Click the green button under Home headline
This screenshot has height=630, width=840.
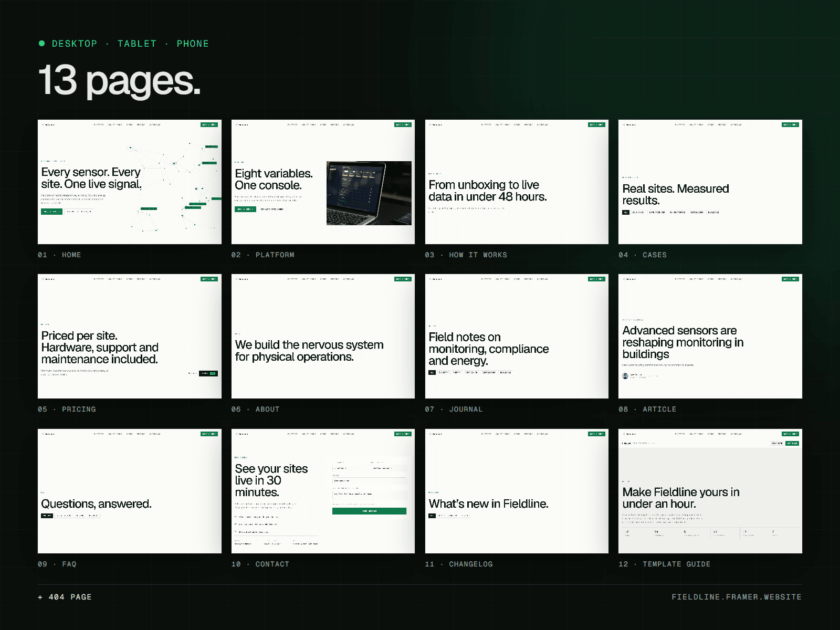coord(51,212)
